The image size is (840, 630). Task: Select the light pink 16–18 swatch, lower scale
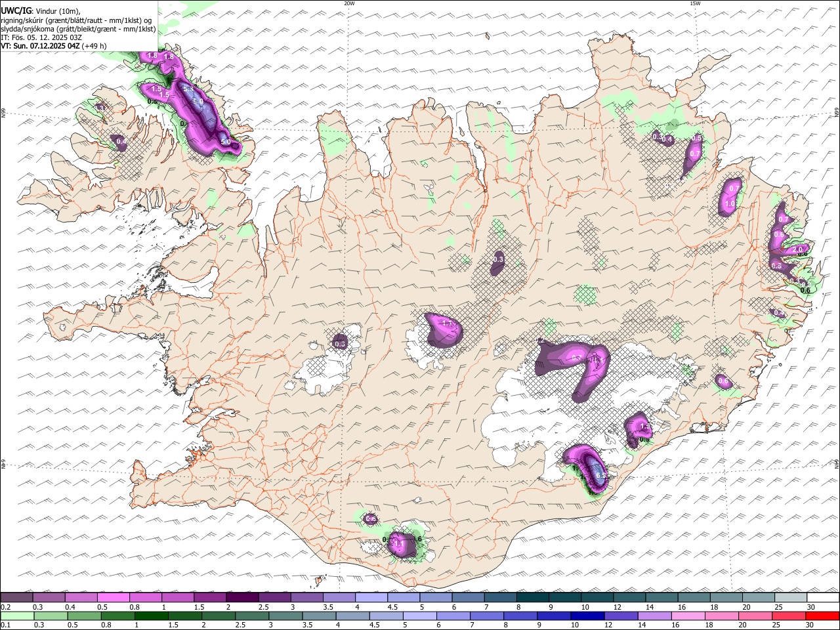coord(688,616)
